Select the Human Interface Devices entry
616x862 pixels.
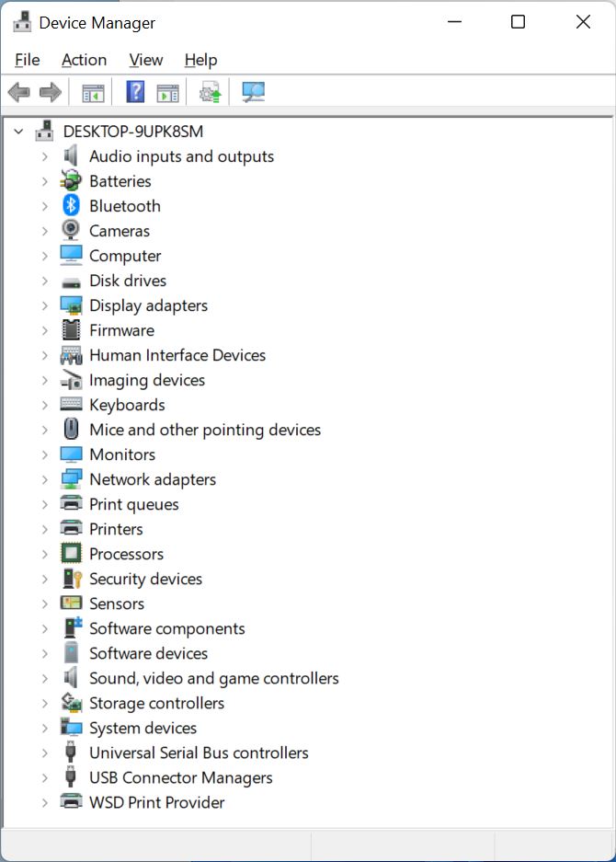177,355
